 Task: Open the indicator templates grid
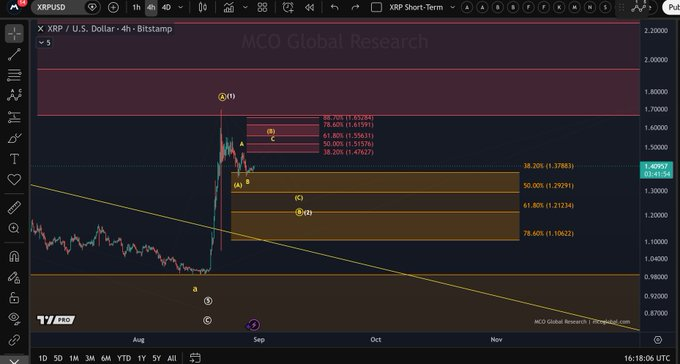point(262,7)
